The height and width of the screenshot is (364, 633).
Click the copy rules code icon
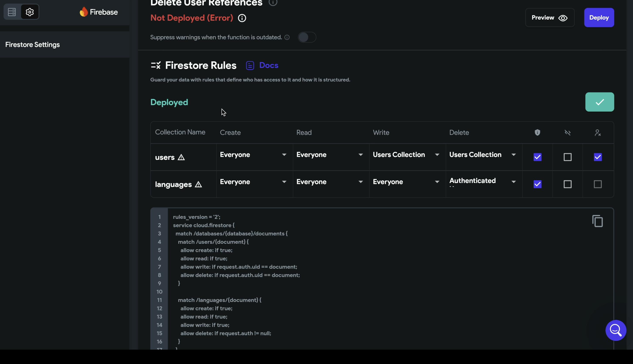pyautogui.click(x=597, y=221)
